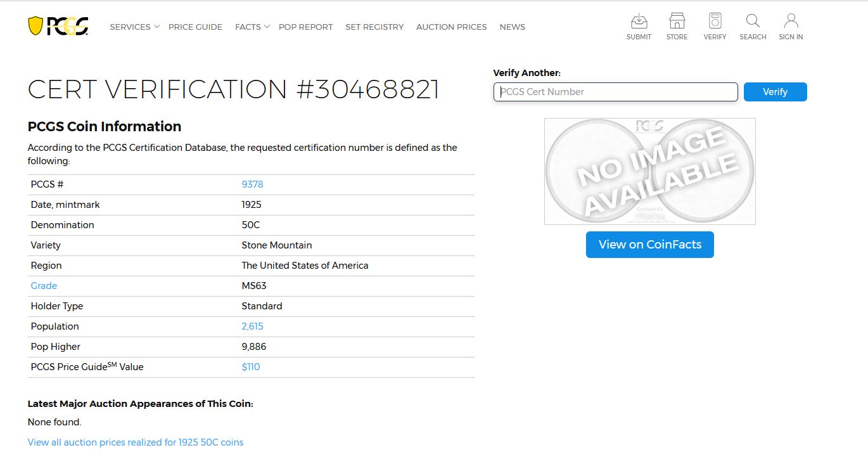The height and width of the screenshot is (464, 868).
Task: Select the 50C denomination value
Action: coord(251,225)
